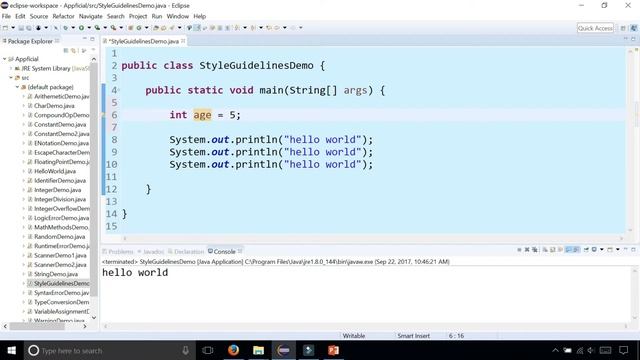Open the Project menu
The image size is (640, 360).
(138, 16)
